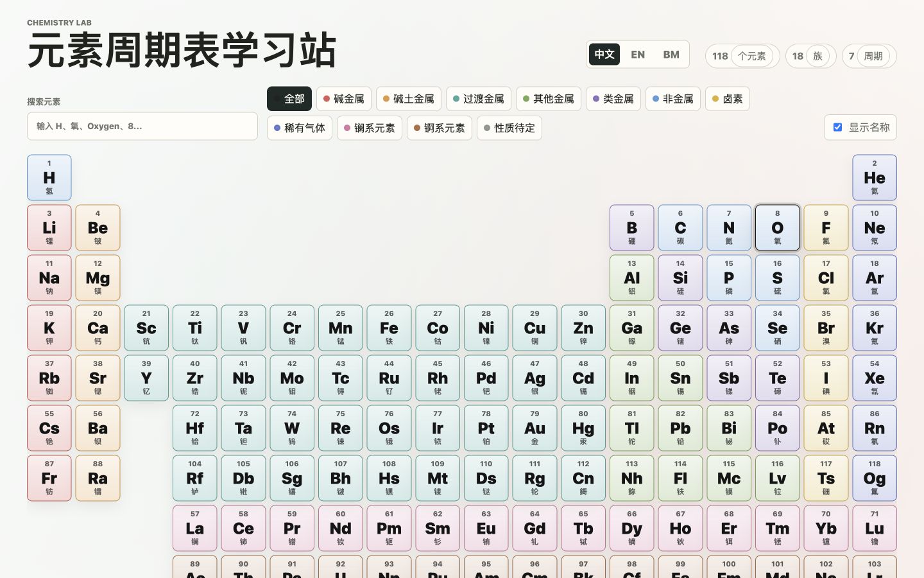The height and width of the screenshot is (578, 924).
Task: Open the Silicon (Si) tile
Action: click(x=680, y=277)
